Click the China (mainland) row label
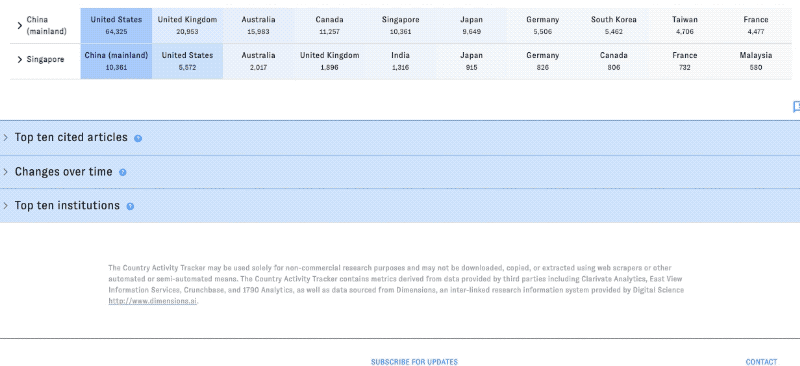 [x=46, y=26]
